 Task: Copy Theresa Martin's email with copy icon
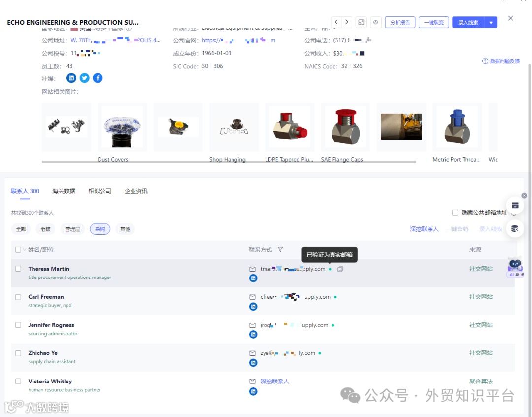(340, 269)
